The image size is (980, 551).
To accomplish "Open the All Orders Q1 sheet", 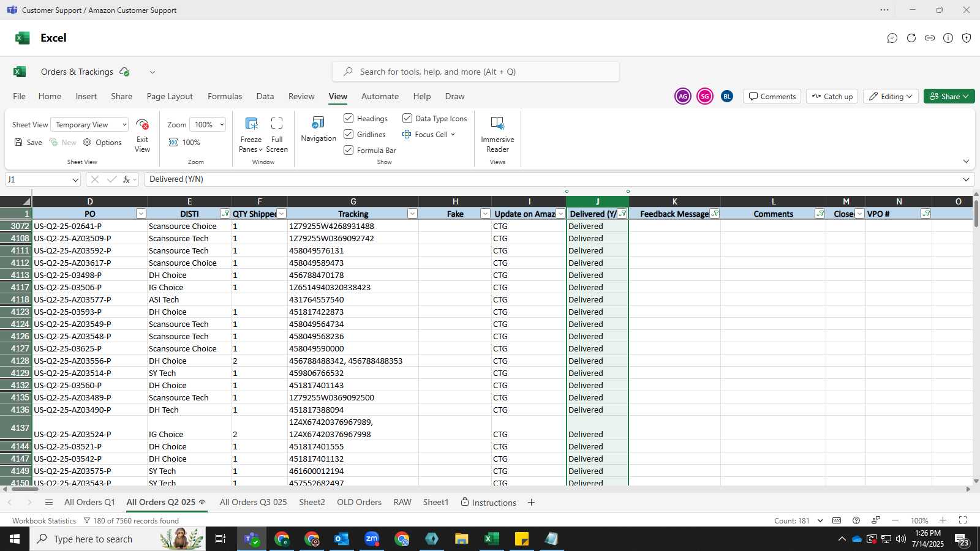I will point(89,502).
